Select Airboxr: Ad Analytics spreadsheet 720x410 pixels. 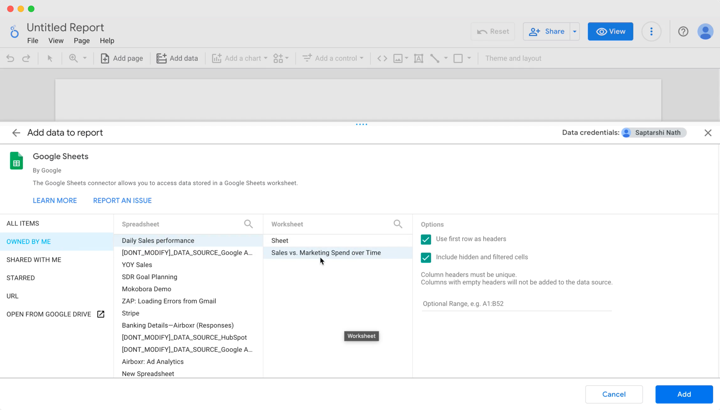[x=188, y=362]
